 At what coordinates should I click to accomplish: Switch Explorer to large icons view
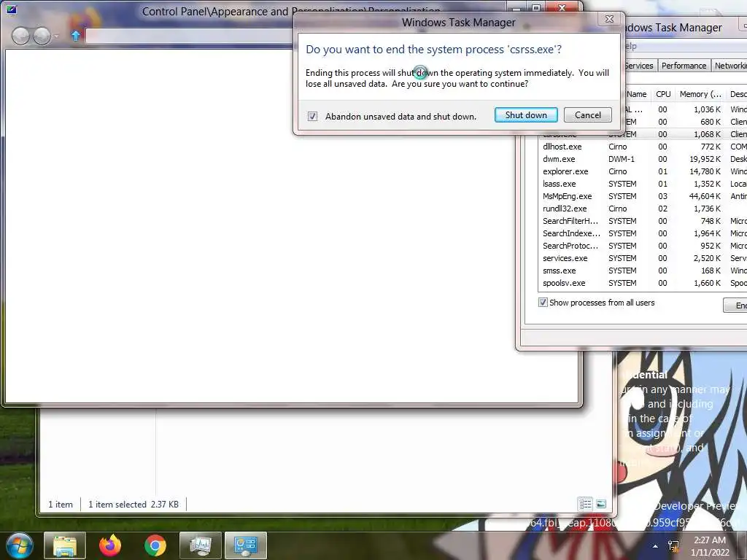click(601, 504)
